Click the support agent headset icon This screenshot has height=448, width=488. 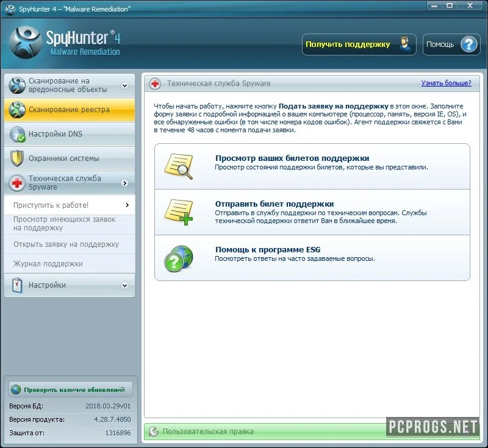click(x=405, y=44)
